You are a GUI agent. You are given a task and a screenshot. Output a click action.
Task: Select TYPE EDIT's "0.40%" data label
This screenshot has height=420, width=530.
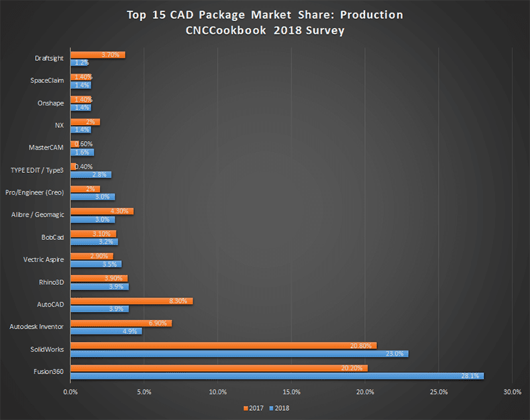point(83,166)
